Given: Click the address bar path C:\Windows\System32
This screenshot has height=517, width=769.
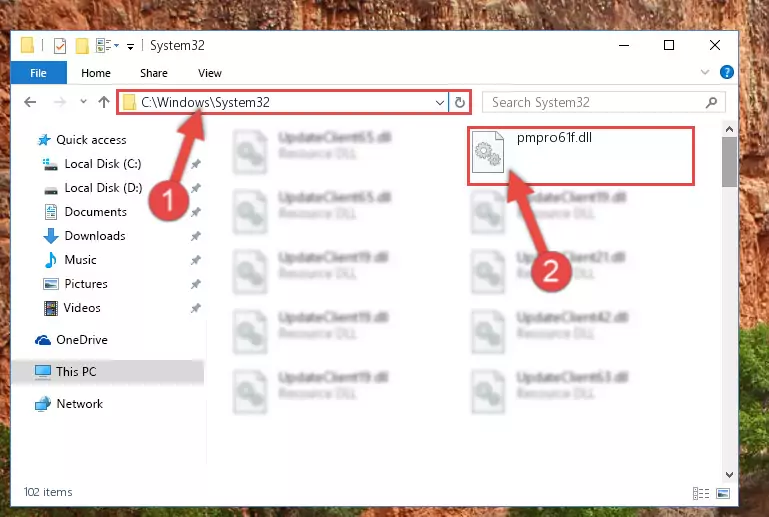Looking at the screenshot, I should point(205,102).
